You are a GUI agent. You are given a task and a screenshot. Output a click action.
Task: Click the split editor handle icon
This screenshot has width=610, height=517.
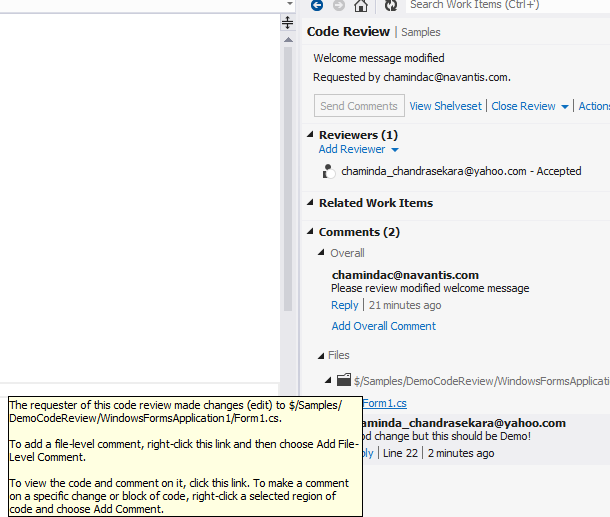(287, 23)
